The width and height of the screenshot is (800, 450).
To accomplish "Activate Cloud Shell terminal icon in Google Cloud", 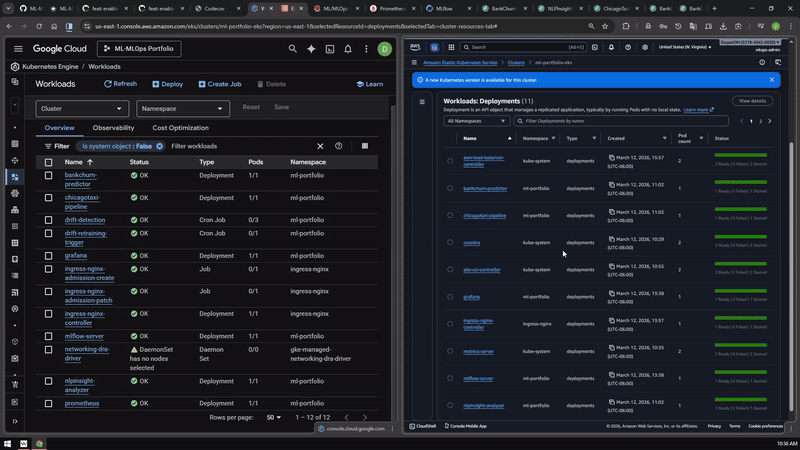I will tap(330, 49).
